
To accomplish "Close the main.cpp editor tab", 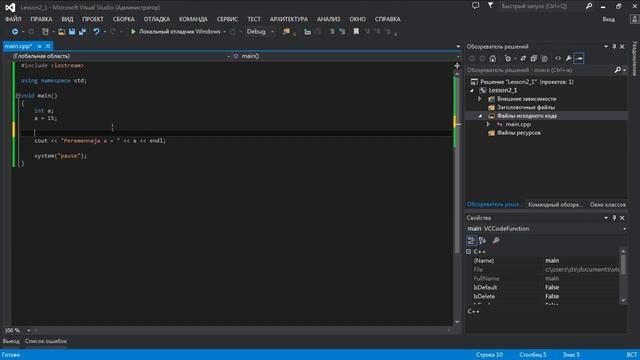I will click(x=48, y=46).
